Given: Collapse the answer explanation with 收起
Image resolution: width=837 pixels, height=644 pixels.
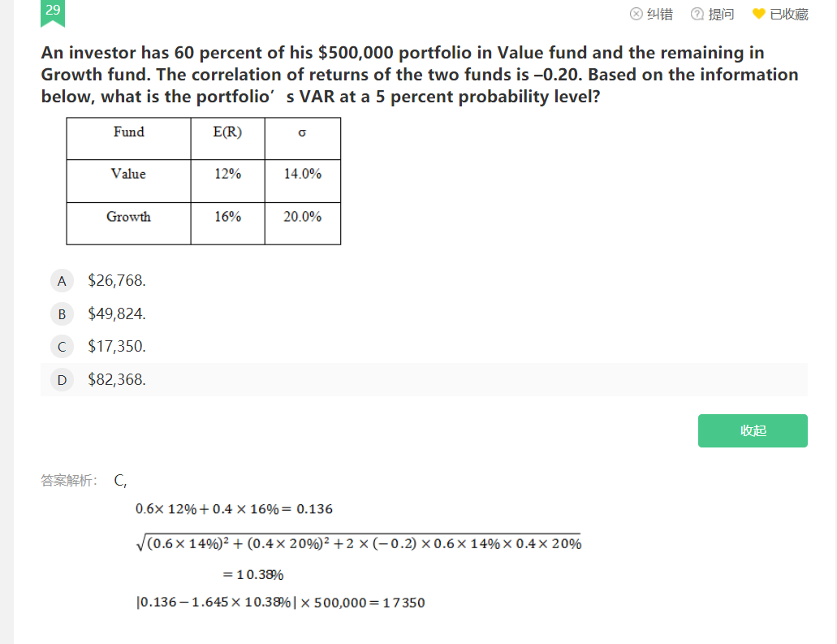Looking at the screenshot, I should pos(753,430).
